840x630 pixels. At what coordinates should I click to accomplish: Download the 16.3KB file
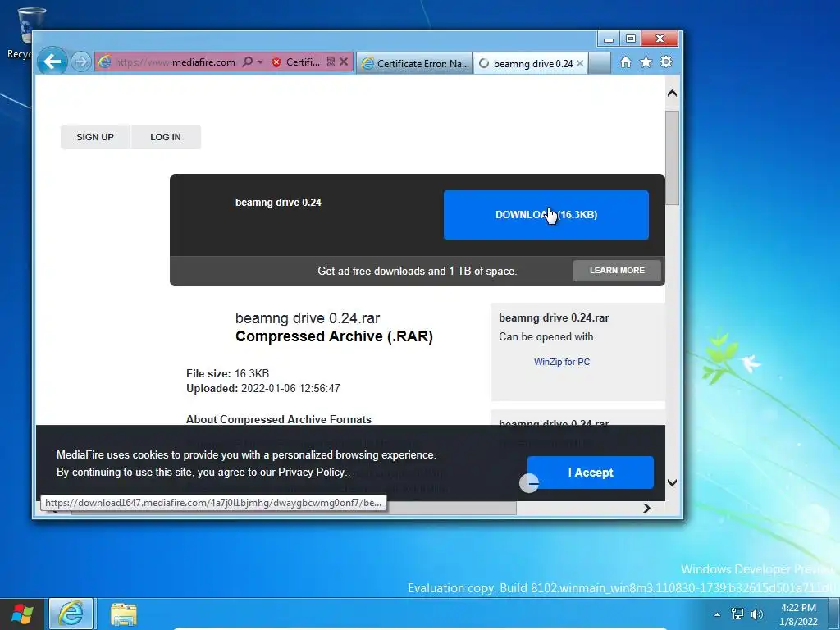pos(546,215)
